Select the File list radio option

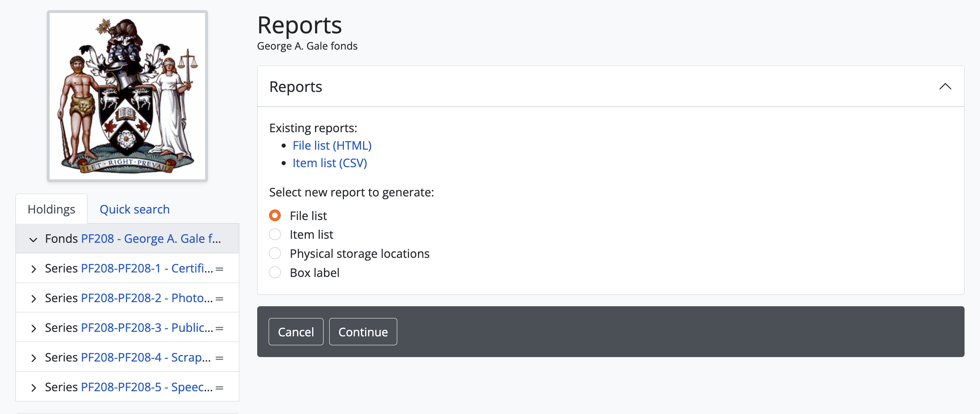point(275,216)
